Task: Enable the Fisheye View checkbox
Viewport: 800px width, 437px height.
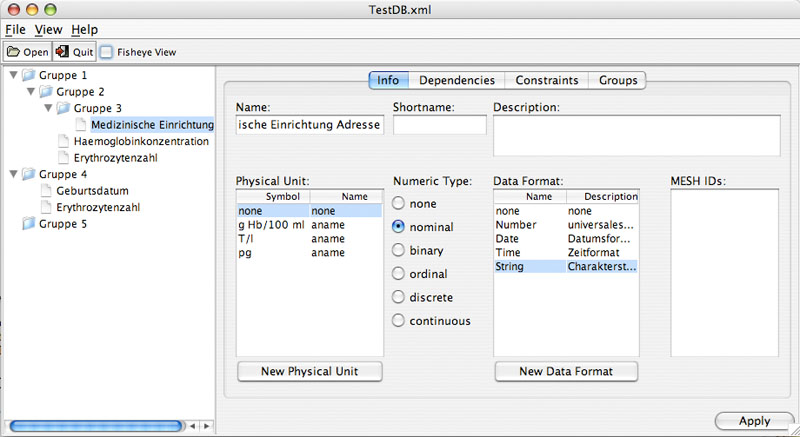Action: coord(106,52)
